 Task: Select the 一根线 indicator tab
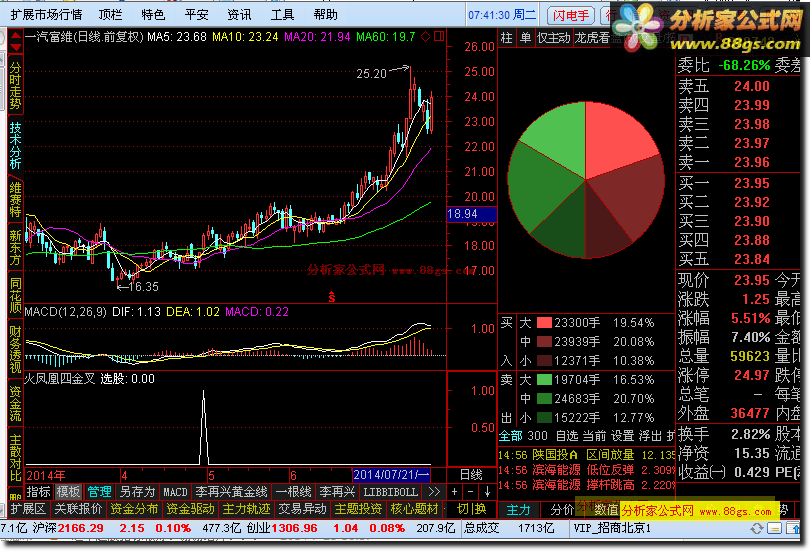point(293,491)
